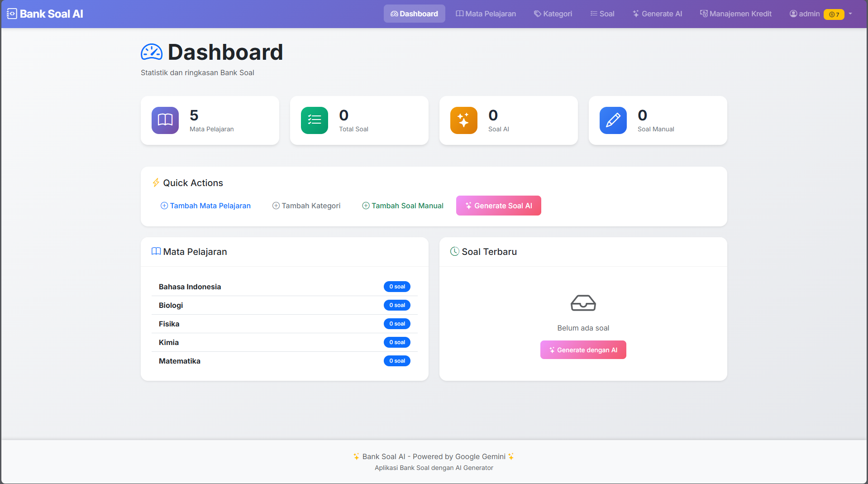The width and height of the screenshot is (868, 484).
Task: Click the 0 soal badge next to Biologi
Action: pos(397,305)
